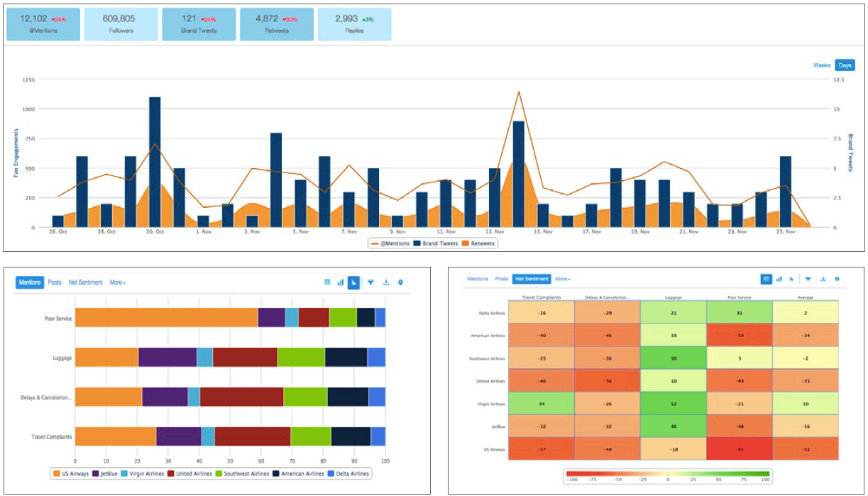Sort heatmap by Average column header
Screen dimensions: 868x496
806,297
